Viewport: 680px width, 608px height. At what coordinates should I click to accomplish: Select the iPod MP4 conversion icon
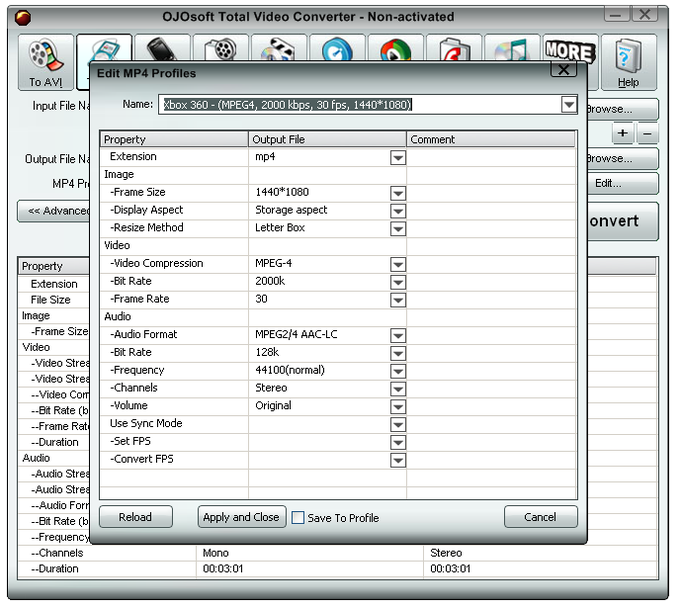pos(105,49)
